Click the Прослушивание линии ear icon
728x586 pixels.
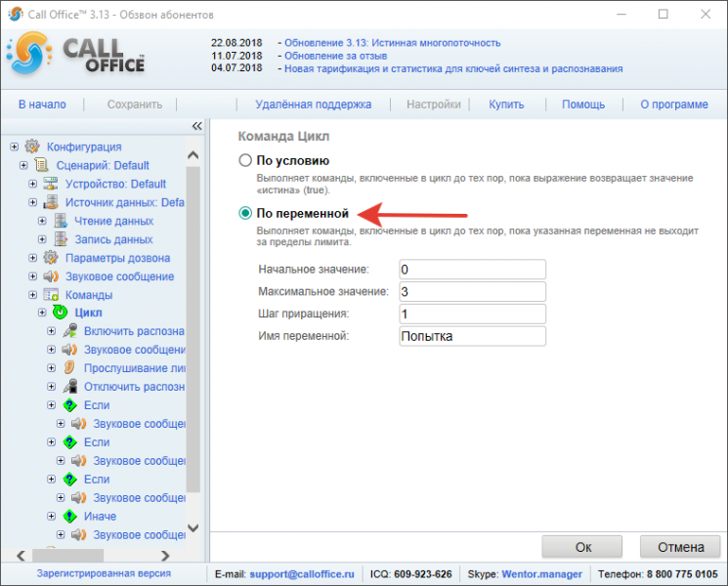pos(69,368)
